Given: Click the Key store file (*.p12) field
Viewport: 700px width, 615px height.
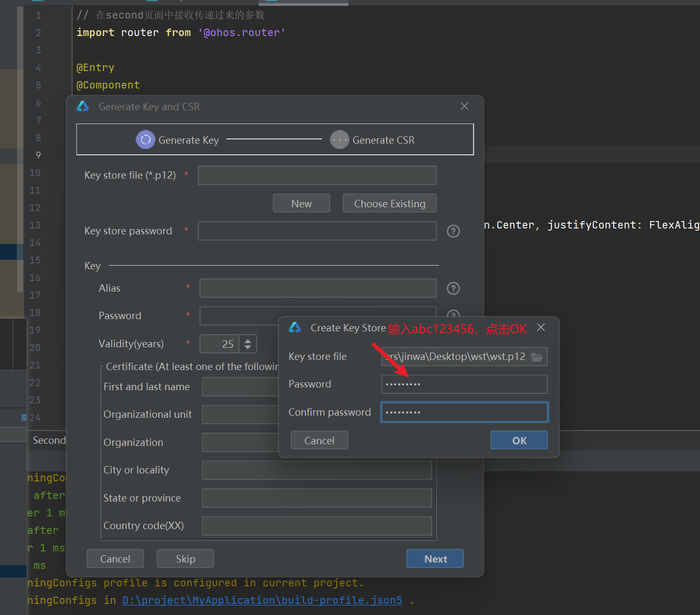Looking at the screenshot, I should (317, 175).
